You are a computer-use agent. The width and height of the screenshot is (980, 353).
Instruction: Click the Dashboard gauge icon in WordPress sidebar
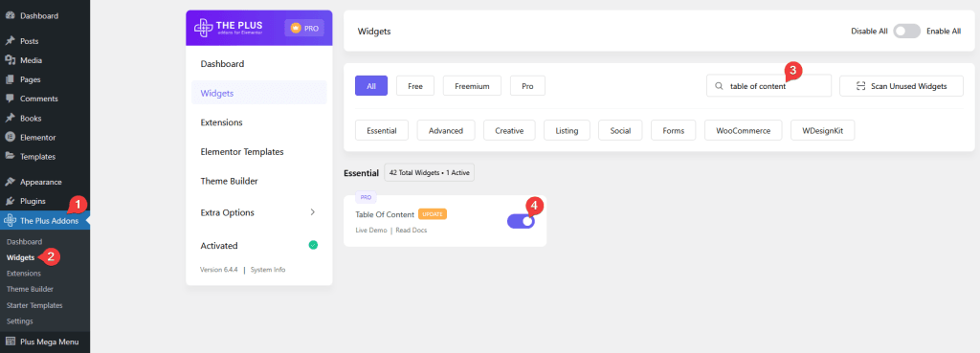tap(10, 15)
